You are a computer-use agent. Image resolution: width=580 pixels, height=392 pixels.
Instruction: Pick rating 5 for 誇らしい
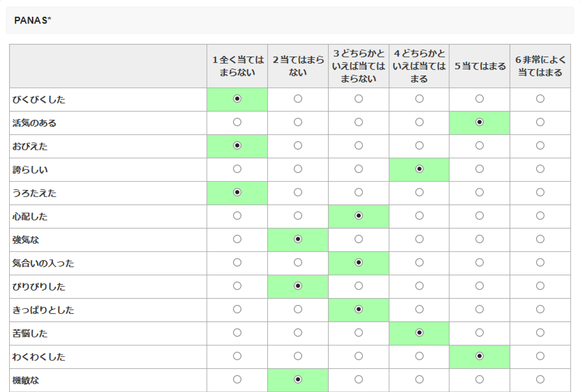click(x=479, y=169)
